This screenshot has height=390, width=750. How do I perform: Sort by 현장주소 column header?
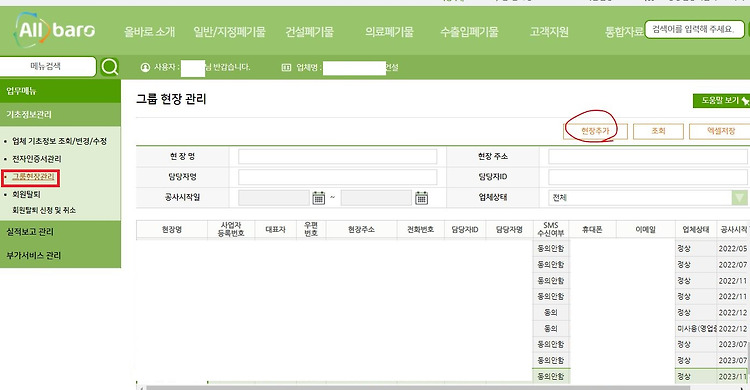point(361,230)
